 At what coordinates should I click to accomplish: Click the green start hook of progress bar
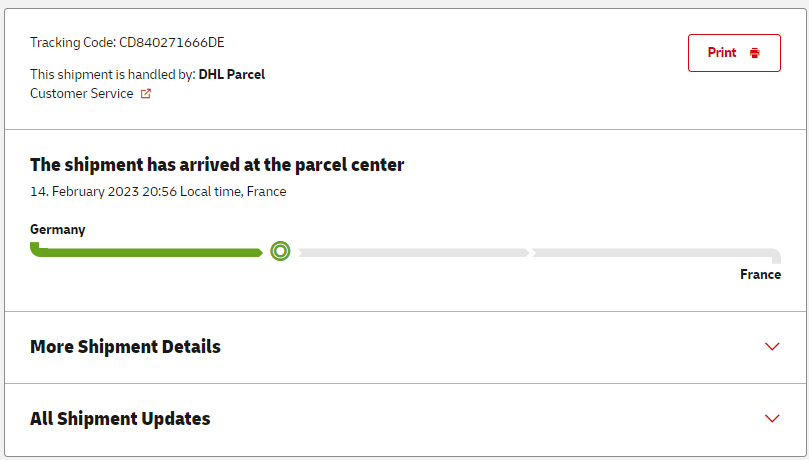point(35,248)
